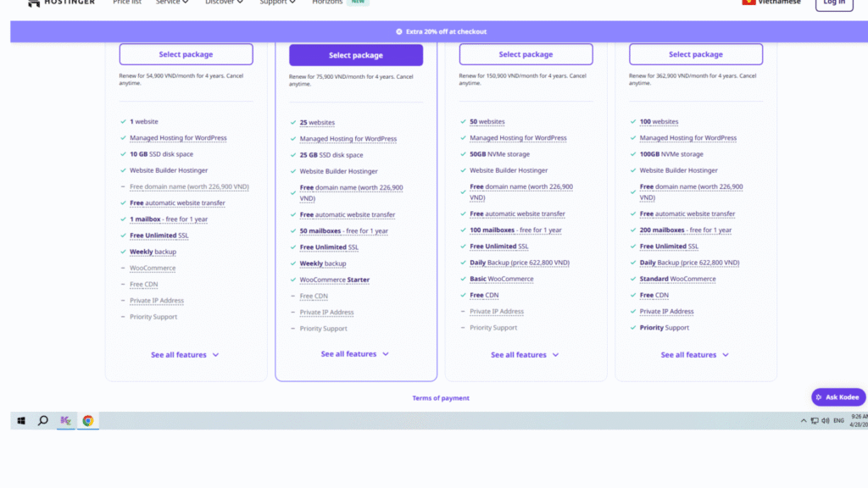The width and height of the screenshot is (868, 488).
Task: Show hidden system tray icons
Action: pos(804,421)
